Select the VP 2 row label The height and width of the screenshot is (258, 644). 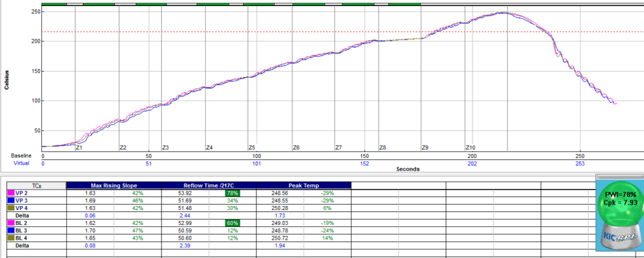point(21,193)
